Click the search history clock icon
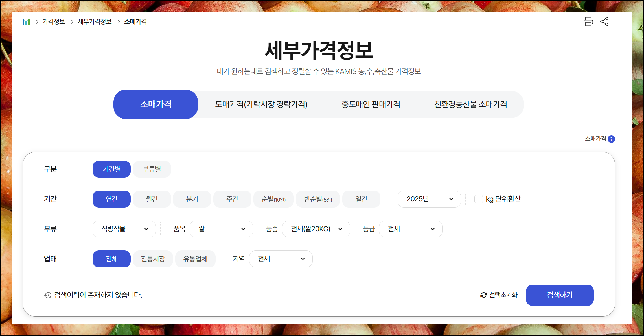The image size is (644, 336). pyautogui.click(x=48, y=295)
